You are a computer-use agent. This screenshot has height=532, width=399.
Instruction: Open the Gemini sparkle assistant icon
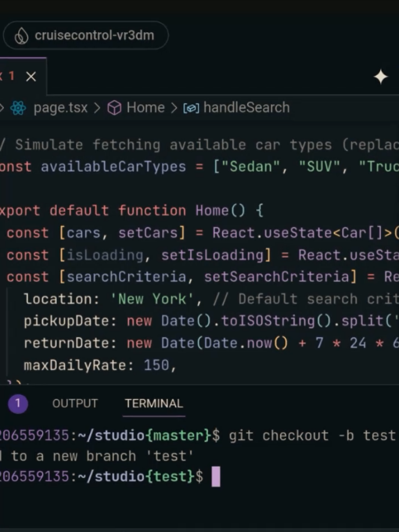click(381, 77)
